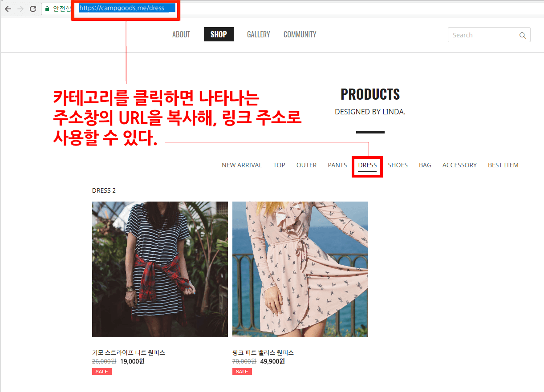Viewport: 544px width, 392px height.
Task: Show the BEST ITEM category
Action: click(503, 165)
